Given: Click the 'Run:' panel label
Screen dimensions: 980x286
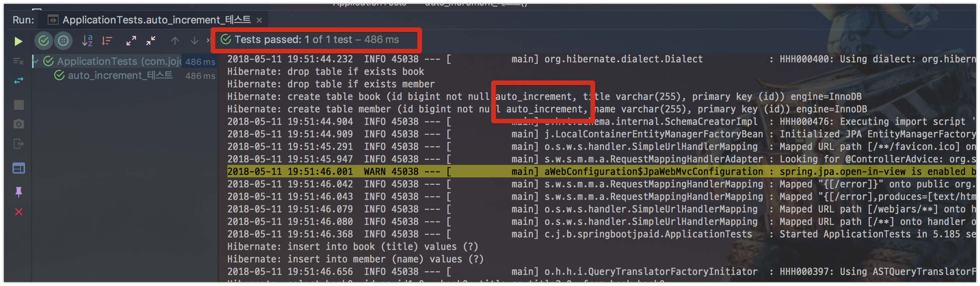Looking at the screenshot, I should click(x=23, y=20).
